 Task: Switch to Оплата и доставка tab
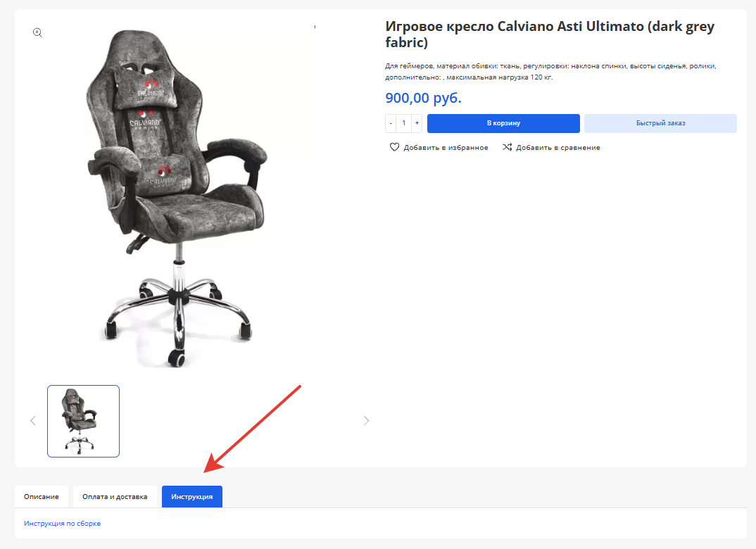(x=115, y=496)
